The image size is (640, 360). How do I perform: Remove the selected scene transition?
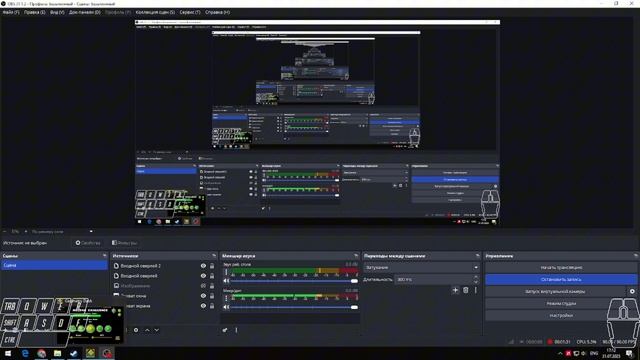(466, 290)
